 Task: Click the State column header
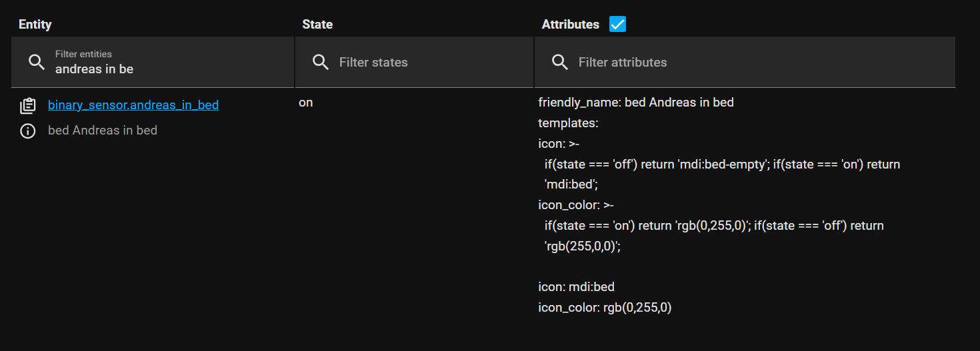point(317,25)
